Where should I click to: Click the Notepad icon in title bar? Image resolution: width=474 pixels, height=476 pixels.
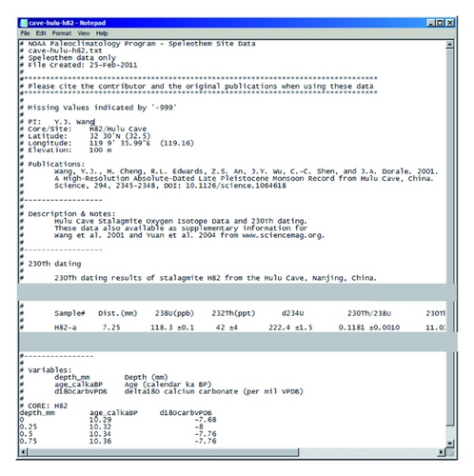tap(24, 23)
